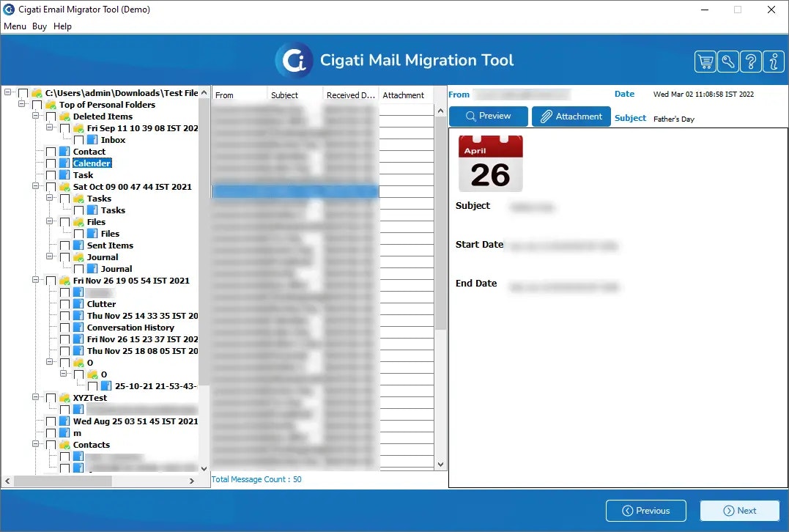The height and width of the screenshot is (532, 789).
Task: Click the Total Message Count : 50 text
Action: pyautogui.click(x=256, y=479)
